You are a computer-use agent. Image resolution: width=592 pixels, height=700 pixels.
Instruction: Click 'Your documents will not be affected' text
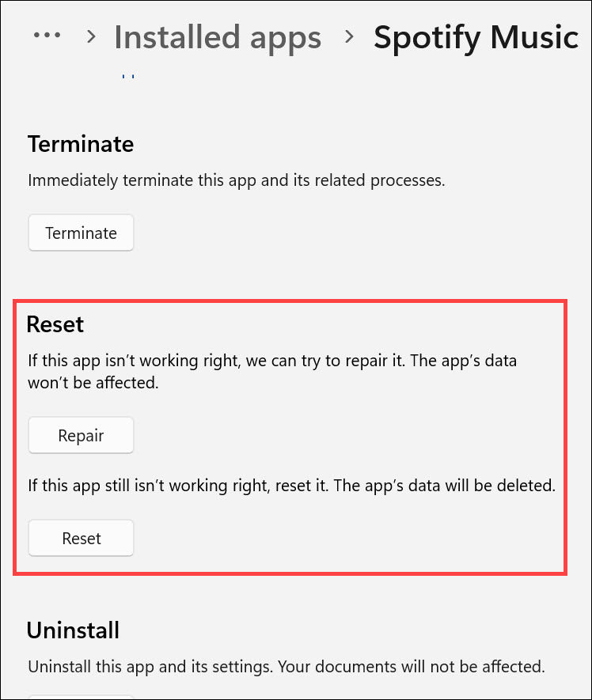pyautogui.click(x=412, y=667)
